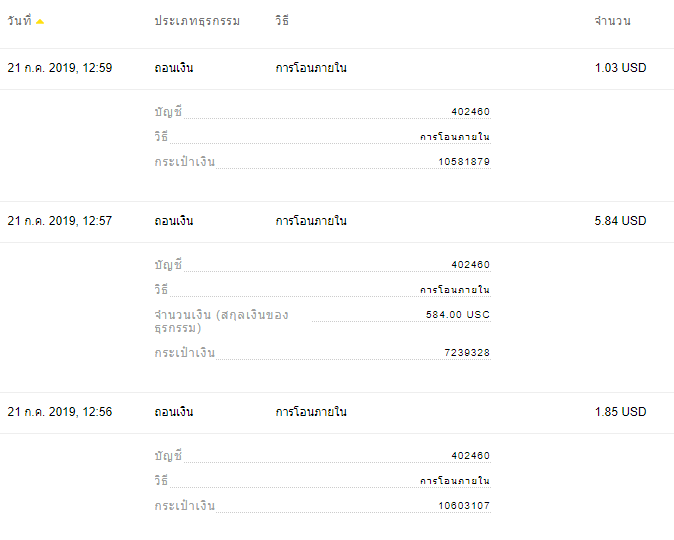Screen dimensions: 674x540
Task: Click ถอนเงิน in the 12:59 row
Action: coord(174,68)
